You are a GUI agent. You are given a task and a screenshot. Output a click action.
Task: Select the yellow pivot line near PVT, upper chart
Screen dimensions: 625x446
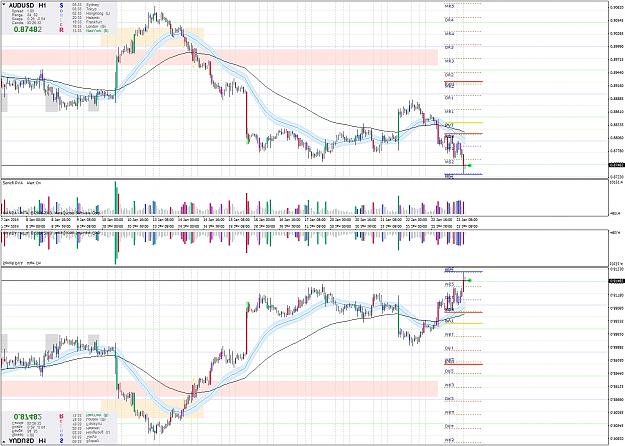(x=464, y=123)
